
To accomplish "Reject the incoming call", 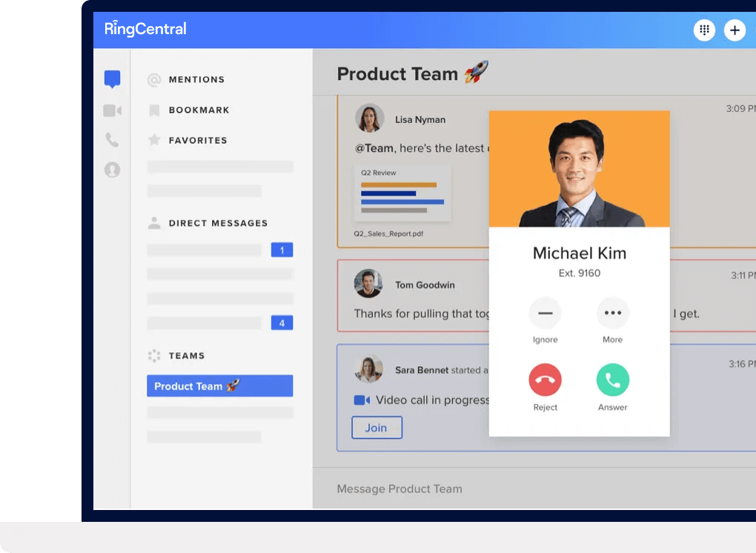I will pos(545,380).
